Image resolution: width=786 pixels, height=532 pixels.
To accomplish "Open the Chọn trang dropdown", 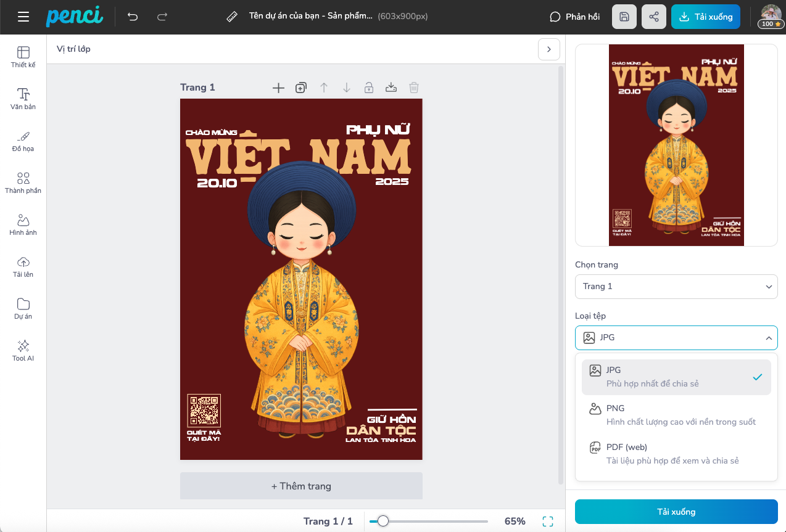I will (676, 287).
